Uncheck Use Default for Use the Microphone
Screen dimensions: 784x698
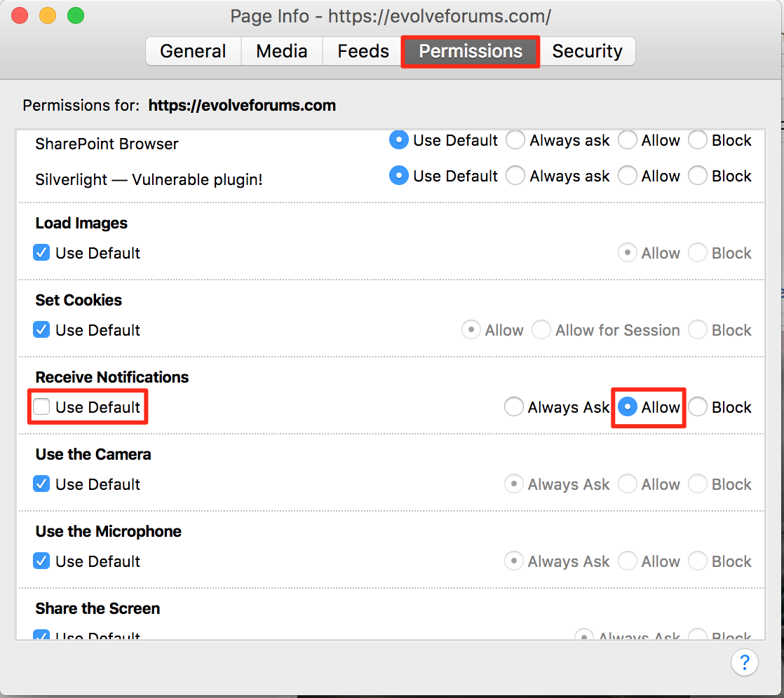[x=42, y=561]
